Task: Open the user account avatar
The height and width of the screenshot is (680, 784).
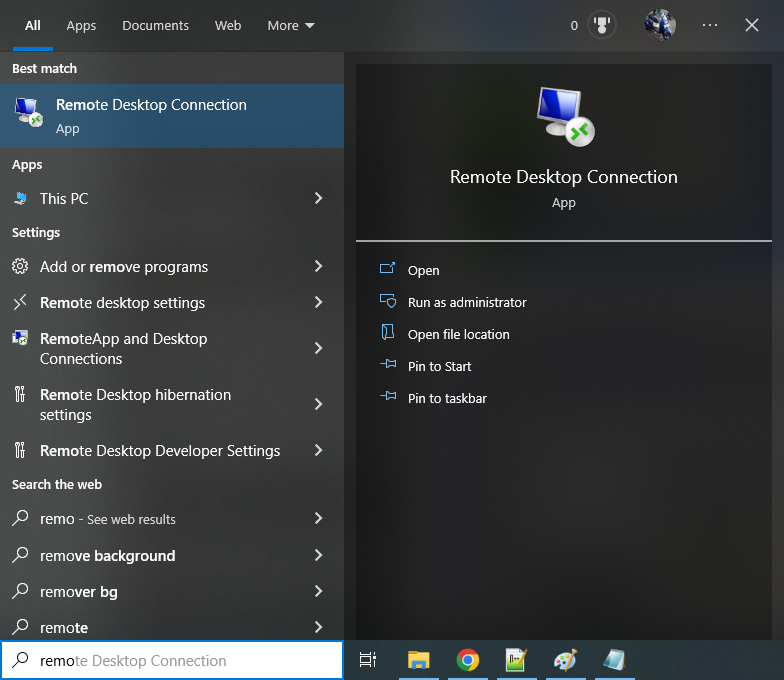Action: tap(660, 25)
